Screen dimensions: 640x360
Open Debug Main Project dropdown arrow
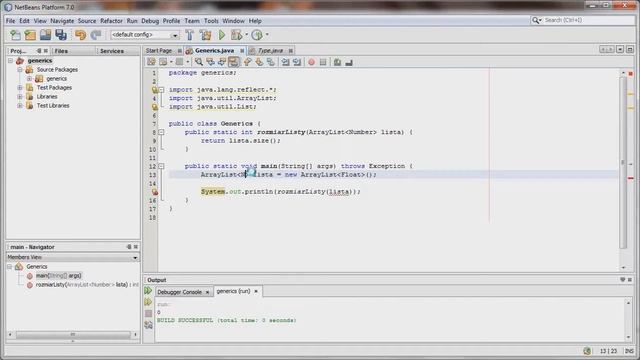pos(246,35)
